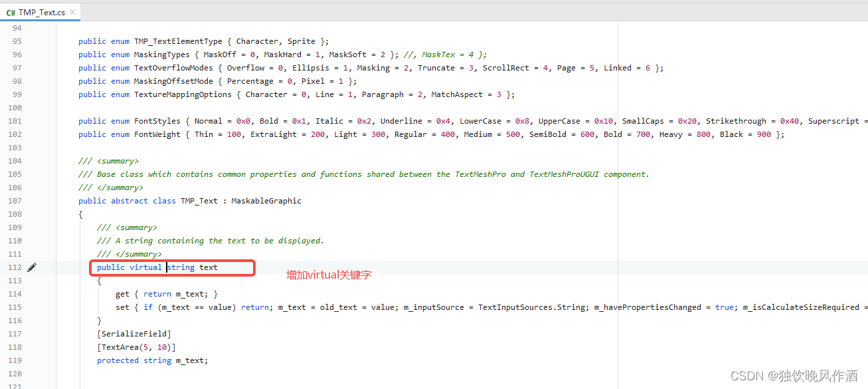Click the pencil gutter icon at line 112

32,267
